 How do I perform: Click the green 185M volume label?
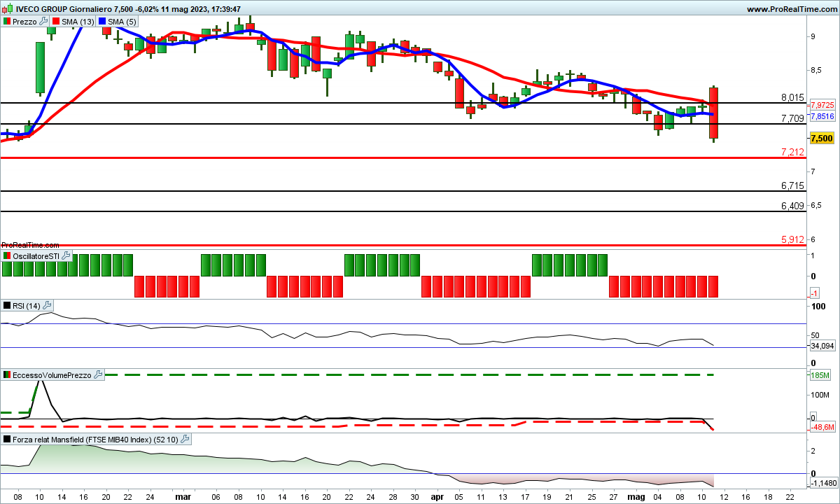tap(820, 376)
